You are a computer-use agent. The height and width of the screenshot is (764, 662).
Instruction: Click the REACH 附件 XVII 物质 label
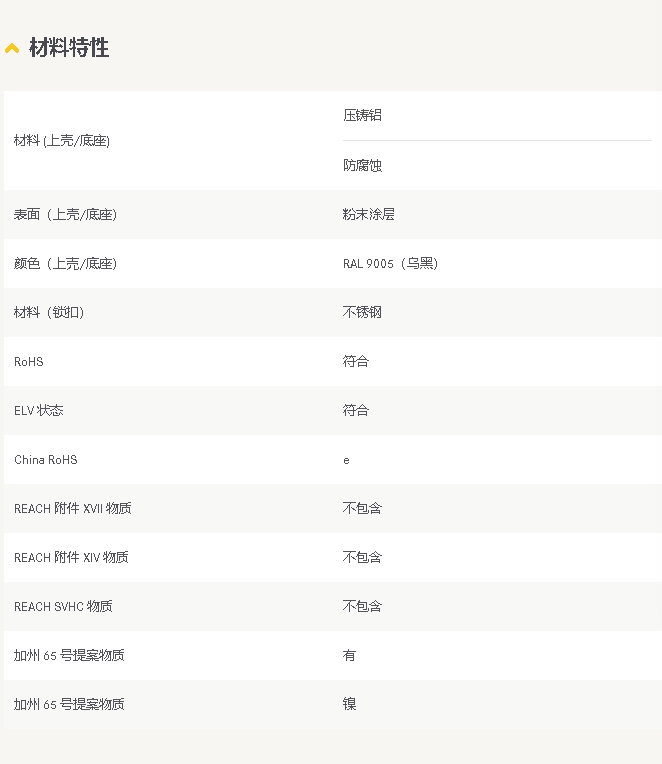(x=72, y=509)
